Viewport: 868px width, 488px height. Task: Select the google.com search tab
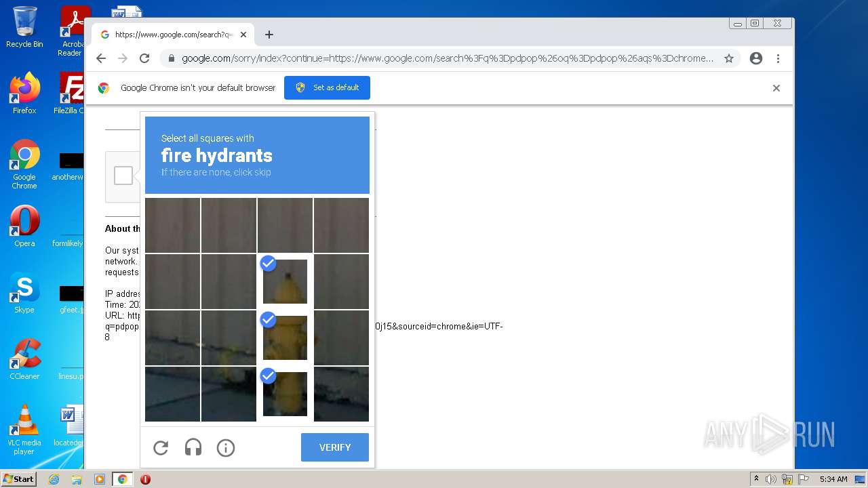pos(174,35)
